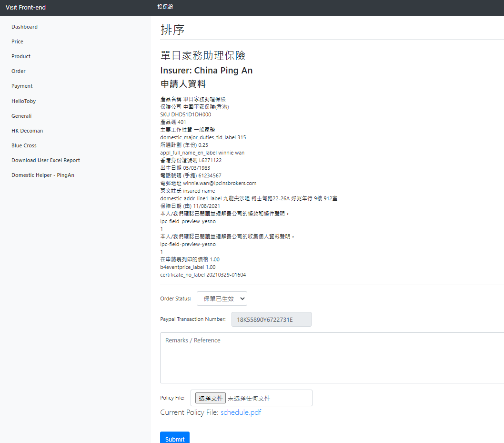Click 所選計劃 (年份) 0.25 line

pos(184,145)
